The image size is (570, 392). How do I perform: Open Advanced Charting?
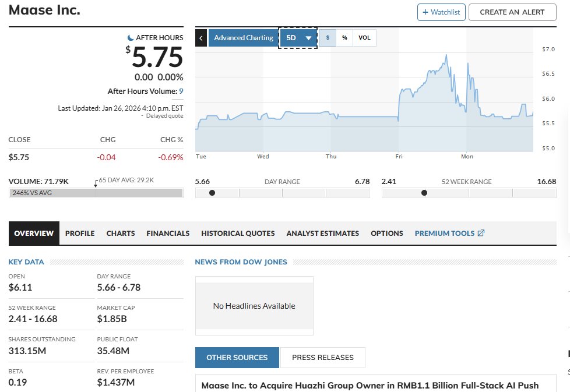[x=243, y=38]
